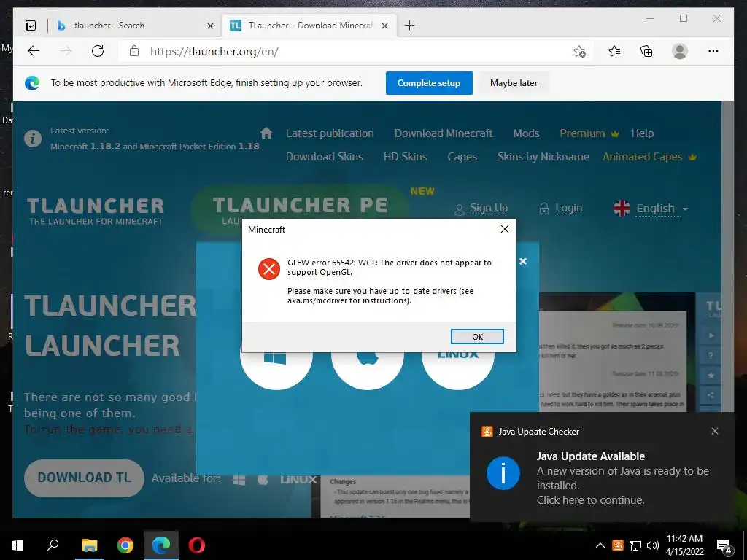Click LINUX text beside Available for
The image size is (747, 560).
[x=298, y=480]
